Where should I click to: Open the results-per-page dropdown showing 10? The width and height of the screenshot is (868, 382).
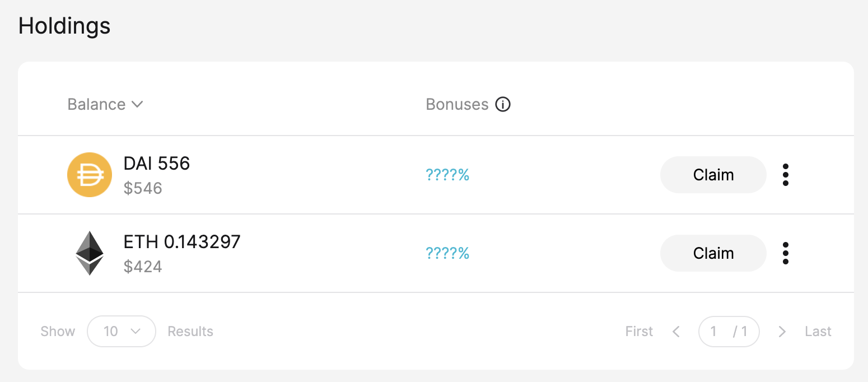[x=121, y=331]
